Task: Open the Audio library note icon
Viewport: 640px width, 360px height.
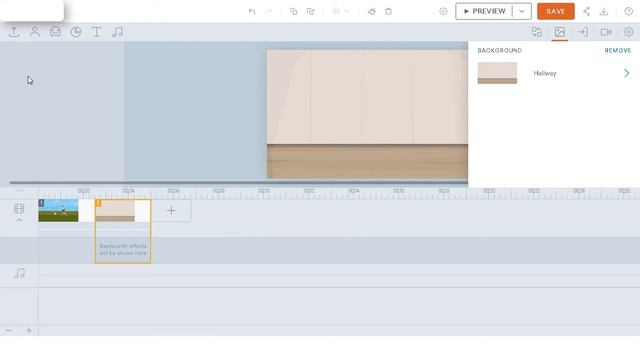Action: click(x=118, y=32)
